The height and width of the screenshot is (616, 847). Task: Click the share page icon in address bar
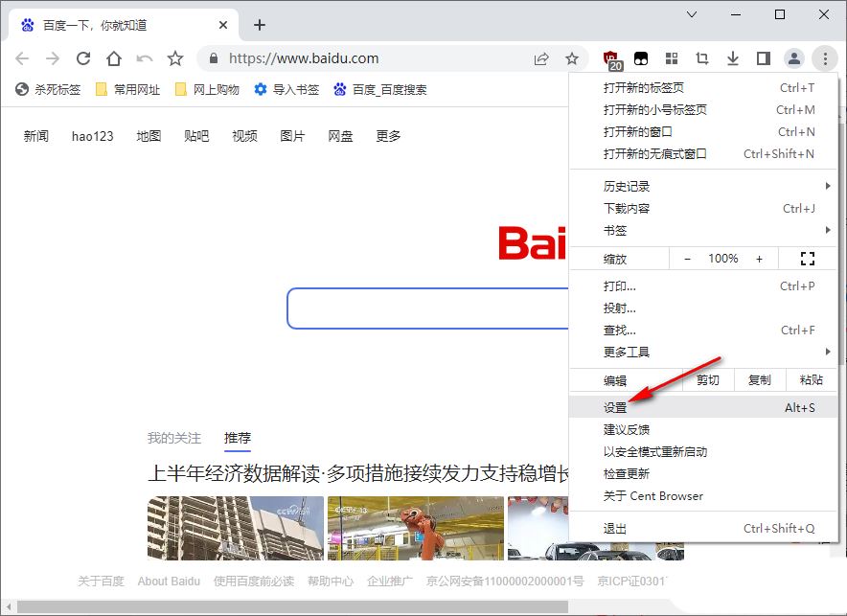pyautogui.click(x=541, y=58)
